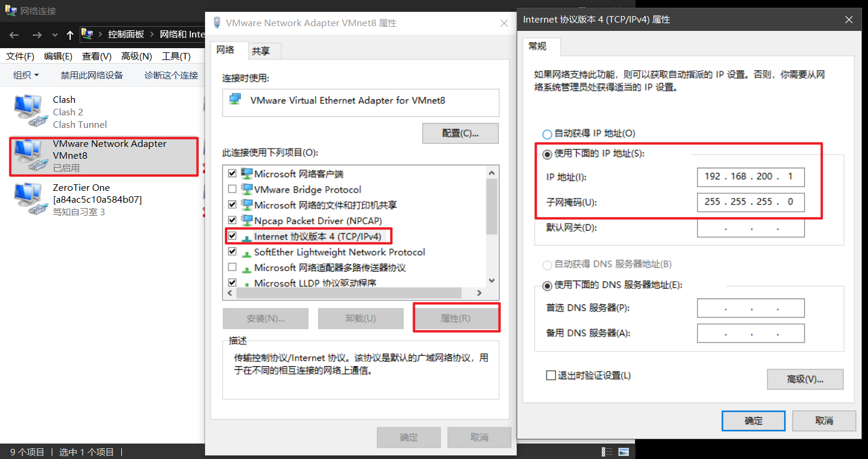Select the Npcap Packet Driver item icon
868x459 pixels.
[247, 221]
